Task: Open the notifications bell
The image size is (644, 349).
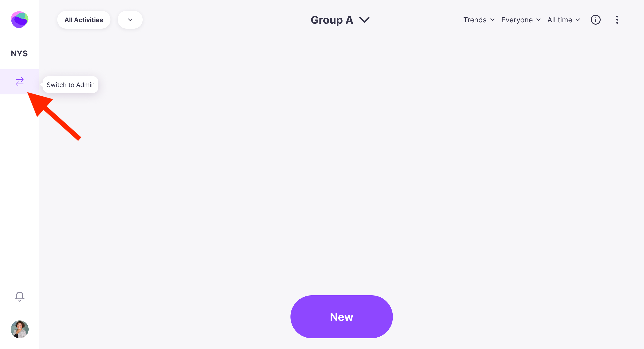Action: (x=19, y=296)
